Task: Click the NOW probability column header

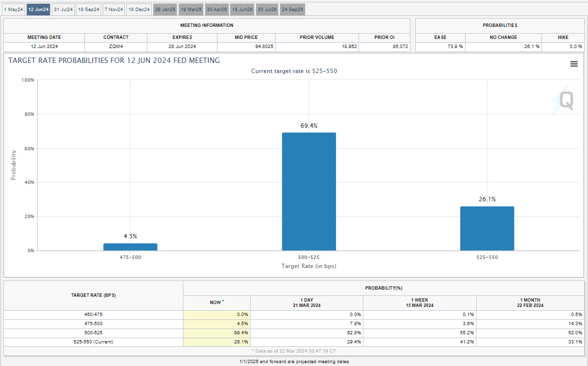Action: click(216, 302)
